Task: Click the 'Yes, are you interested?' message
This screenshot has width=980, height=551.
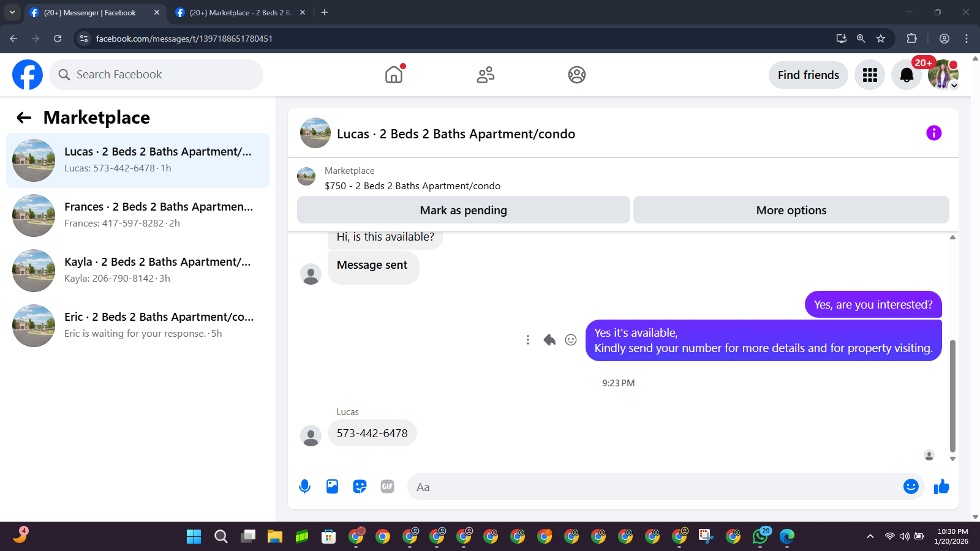Action: 873,304
